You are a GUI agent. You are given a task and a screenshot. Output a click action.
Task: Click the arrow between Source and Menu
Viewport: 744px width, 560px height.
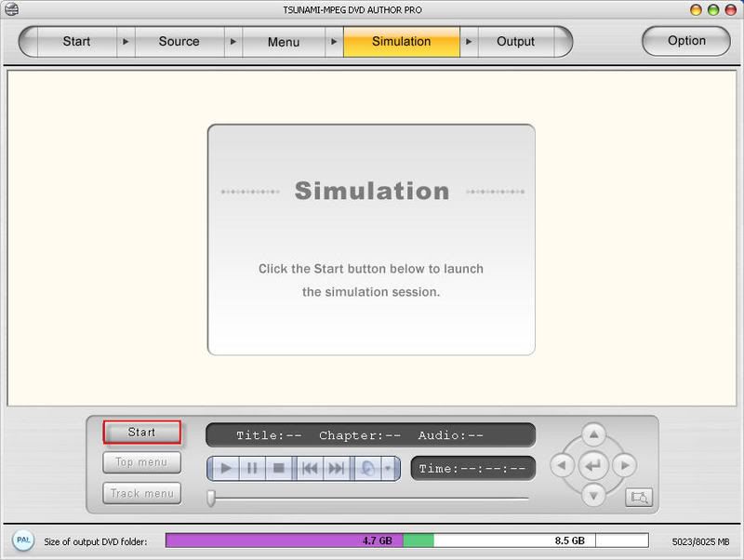[233, 42]
